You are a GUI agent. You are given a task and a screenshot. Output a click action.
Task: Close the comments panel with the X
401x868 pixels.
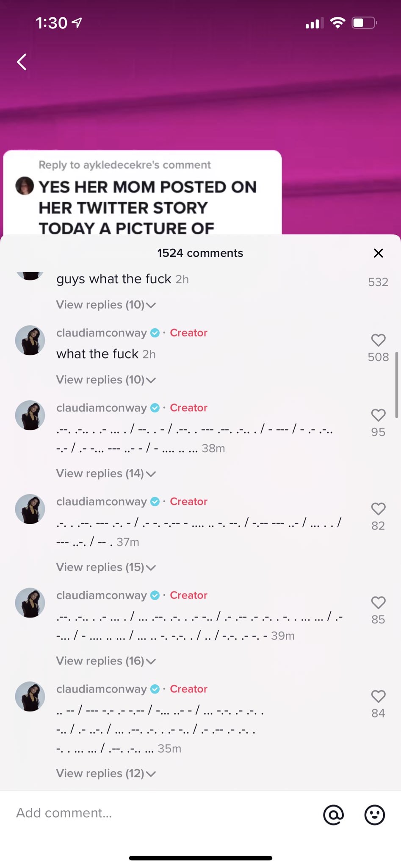click(378, 253)
